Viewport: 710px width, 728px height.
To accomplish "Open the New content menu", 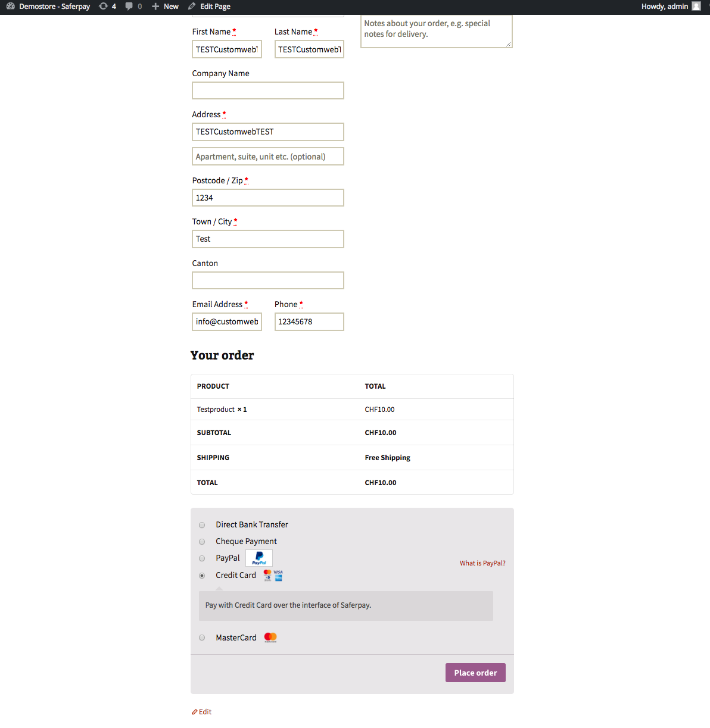I will (x=165, y=7).
